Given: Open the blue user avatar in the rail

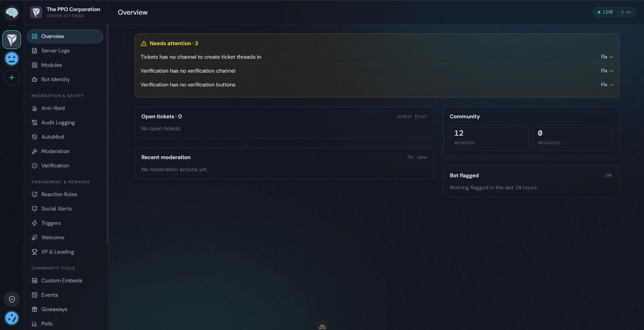Looking at the screenshot, I should click(x=12, y=318).
